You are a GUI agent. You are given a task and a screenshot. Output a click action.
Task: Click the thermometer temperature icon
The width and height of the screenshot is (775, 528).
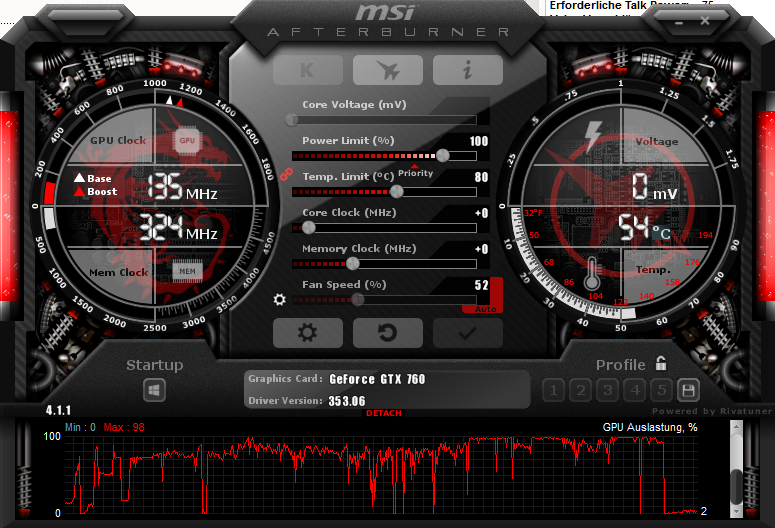pos(592,273)
